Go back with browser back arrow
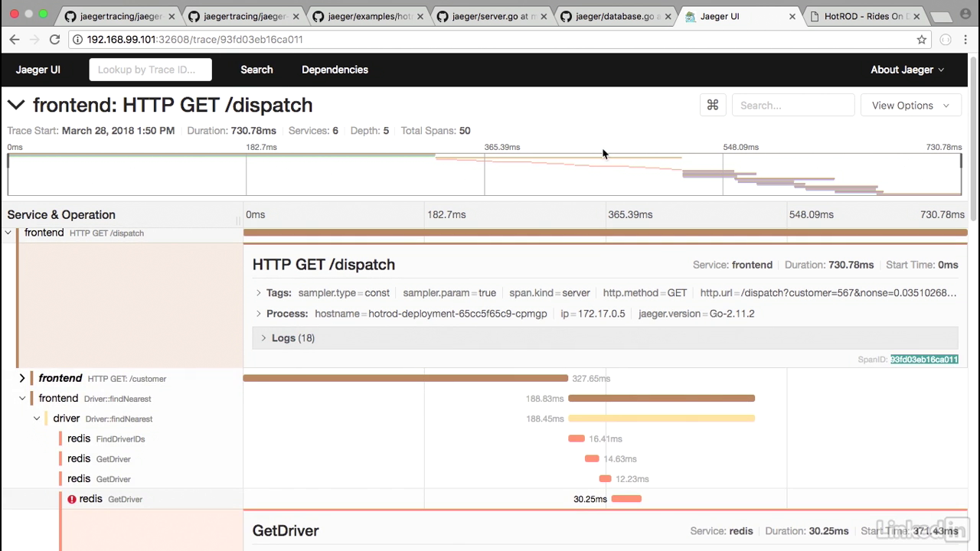This screenshot has width=980, height=551. pyautogui.click(x=14, y=40)
